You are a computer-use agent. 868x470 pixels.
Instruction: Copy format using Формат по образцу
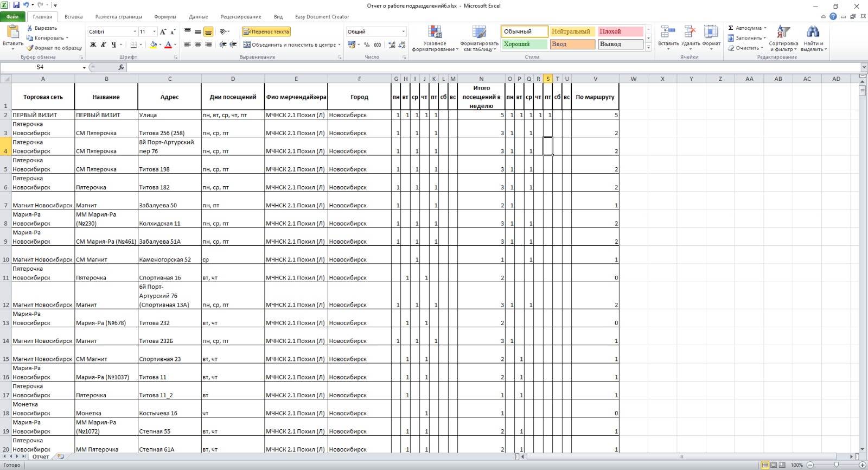coord(54,48)
